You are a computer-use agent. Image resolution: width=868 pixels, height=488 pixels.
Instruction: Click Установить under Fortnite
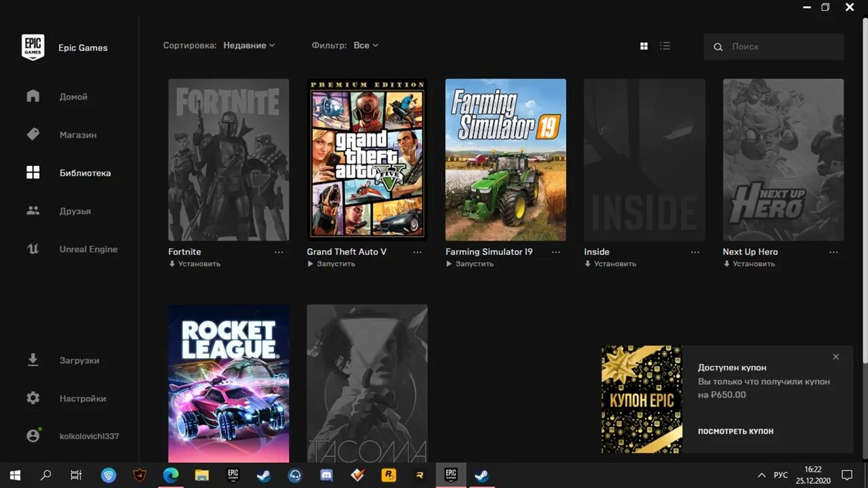click(195, 264)
